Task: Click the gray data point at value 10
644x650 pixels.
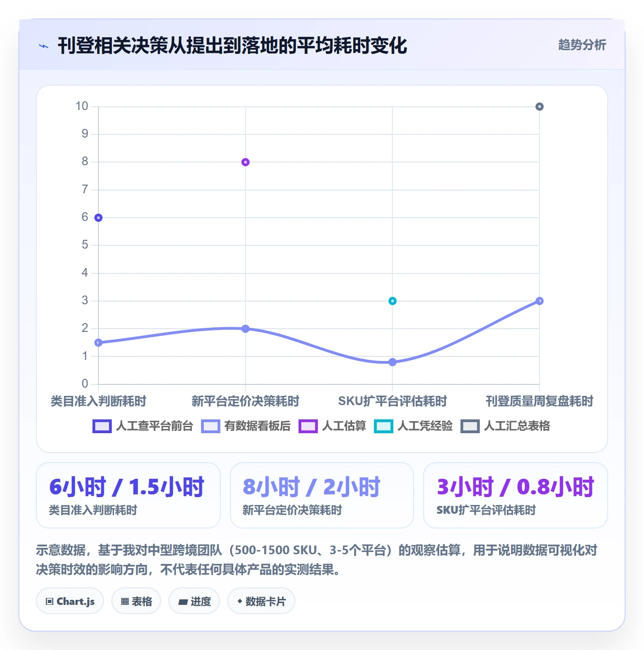Action: point(540,107)
